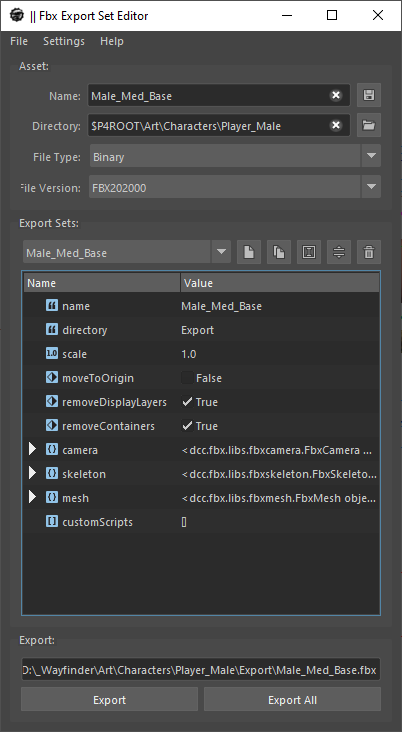
Task: Select the customScripts row label
Action: [x=97, y=522]
